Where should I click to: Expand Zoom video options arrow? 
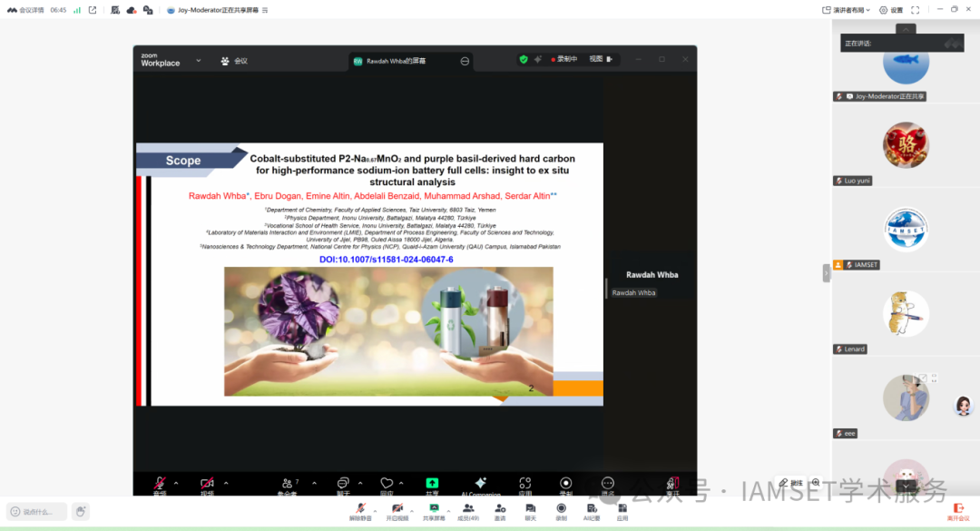226,483
